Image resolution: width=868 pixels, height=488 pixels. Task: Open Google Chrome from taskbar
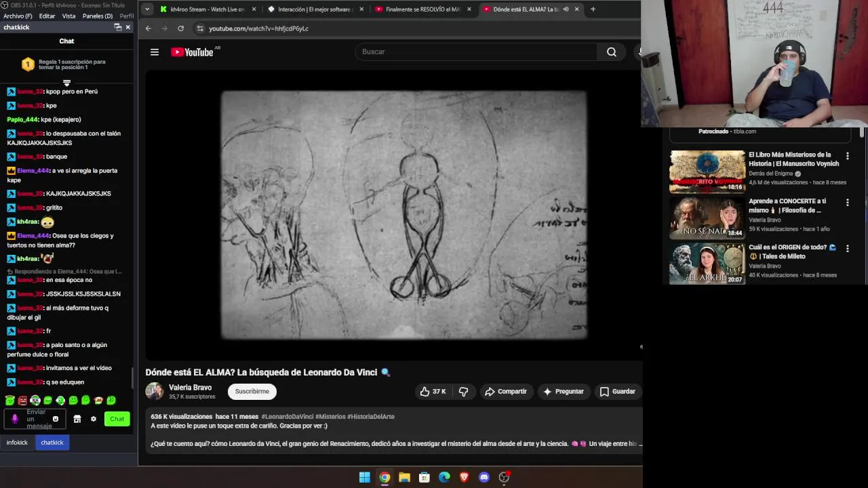pyautogui.click(x=384, y=477)
